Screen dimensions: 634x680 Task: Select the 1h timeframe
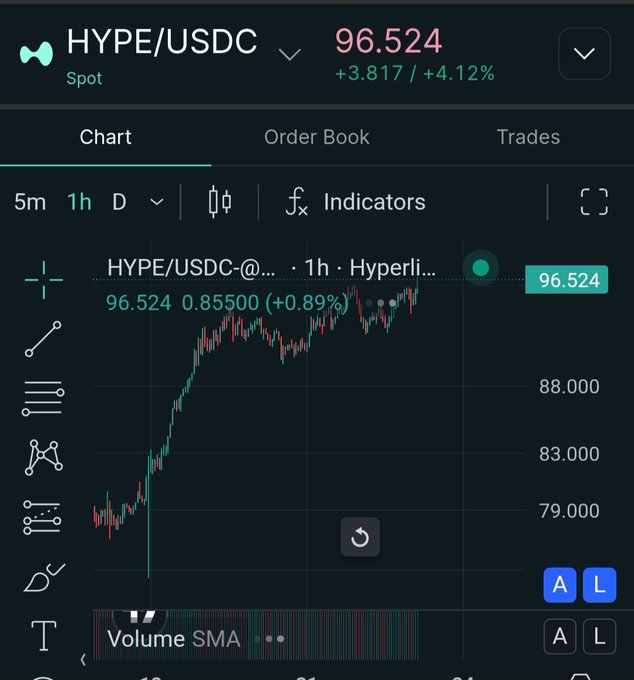(x=79, y=202)
